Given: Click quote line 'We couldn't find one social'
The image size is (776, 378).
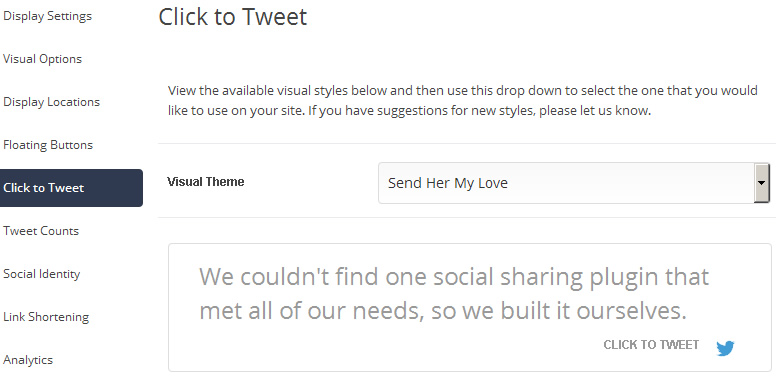Looking at the screenshot, I should pyautogui.click(x=454, y=277).
